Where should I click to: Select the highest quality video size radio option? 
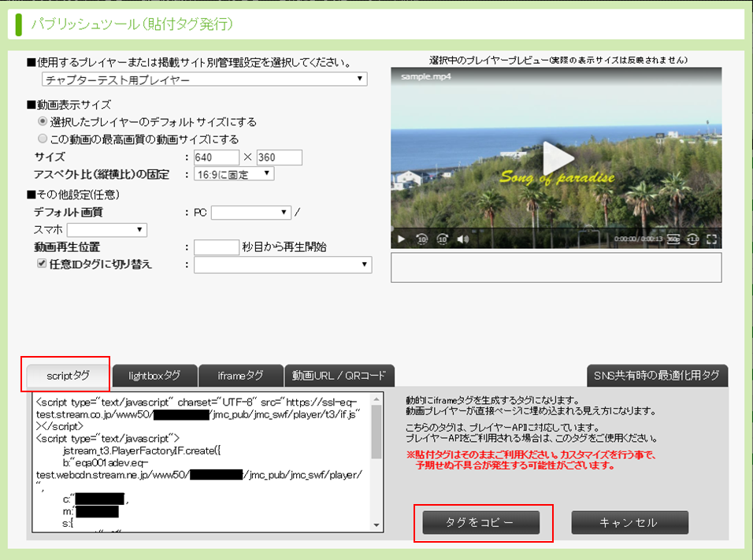coord(43,139)
